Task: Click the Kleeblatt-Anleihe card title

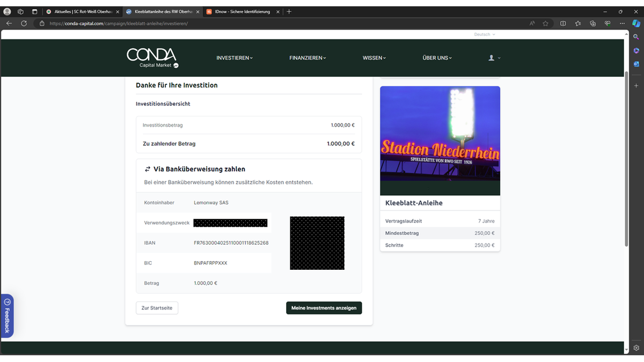Action: click(414, 203)
